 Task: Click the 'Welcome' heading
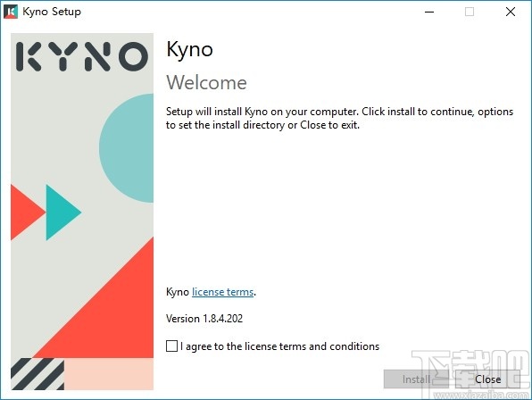click(206, 82)
